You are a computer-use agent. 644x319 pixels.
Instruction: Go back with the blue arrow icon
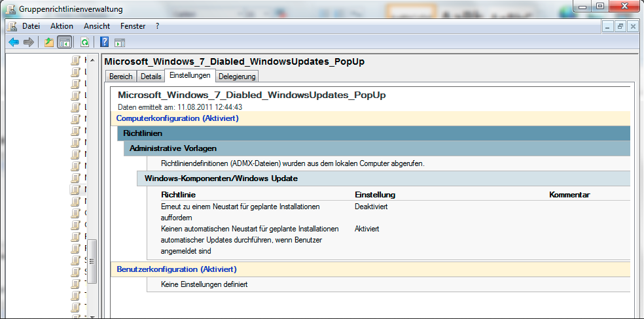(x=14, y=42)
